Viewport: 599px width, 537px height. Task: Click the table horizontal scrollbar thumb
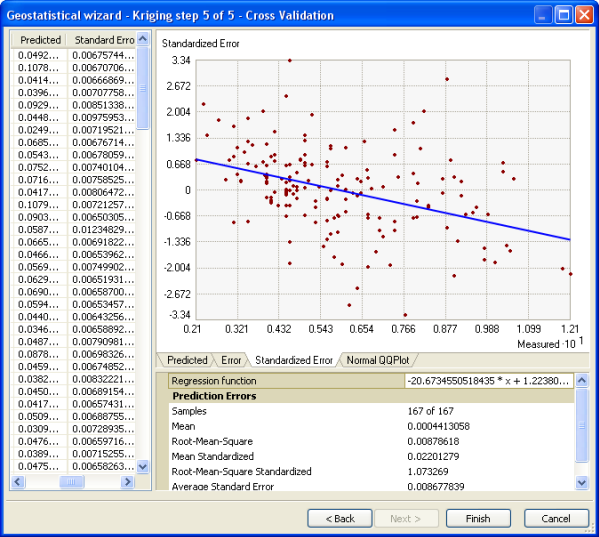point(71,482)
